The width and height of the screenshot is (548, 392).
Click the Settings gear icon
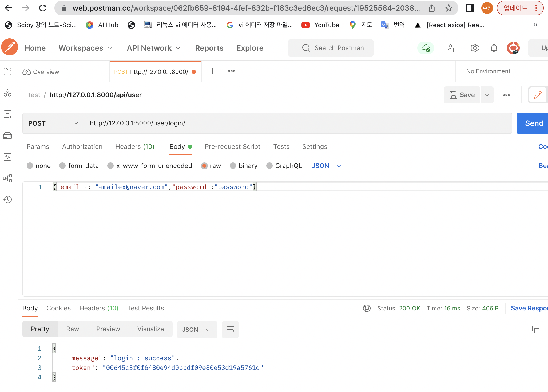475,48
